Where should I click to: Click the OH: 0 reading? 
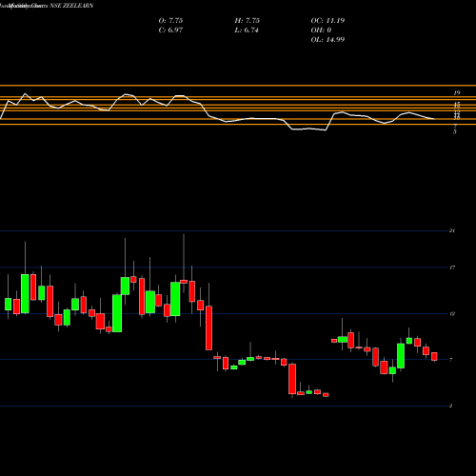(x=321, y=30)
